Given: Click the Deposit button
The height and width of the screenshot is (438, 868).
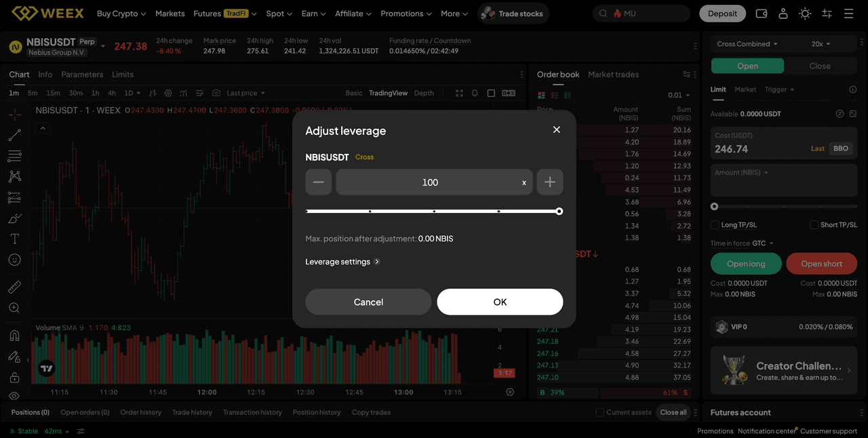Looking at the screenshot, I should point(722,14).
